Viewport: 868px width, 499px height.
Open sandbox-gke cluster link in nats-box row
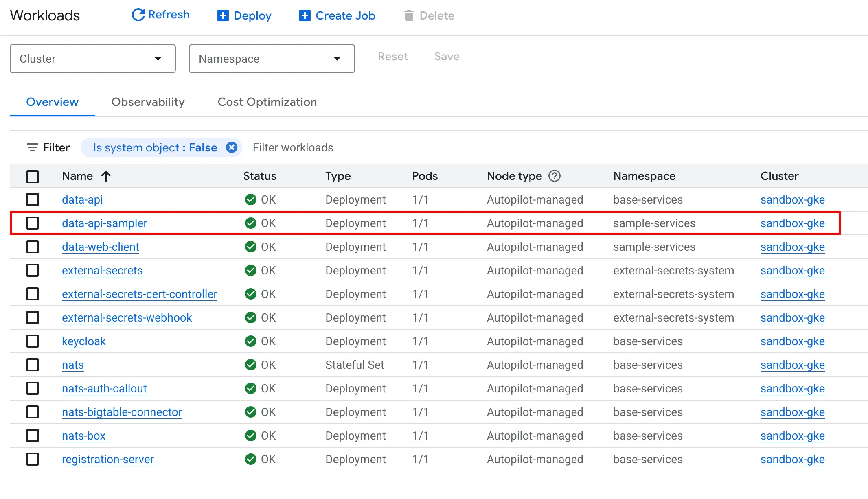click(x=793, y=436)
